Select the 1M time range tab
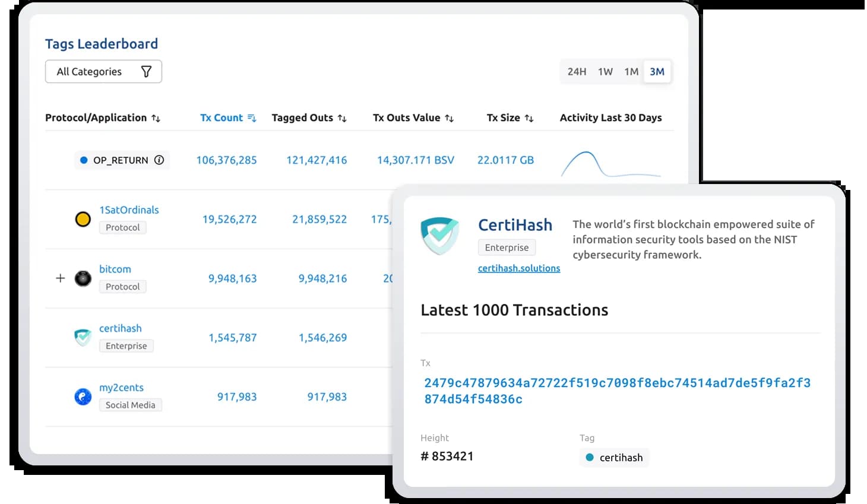Screen dimensions: 867x504 click(x=631, y=72)
